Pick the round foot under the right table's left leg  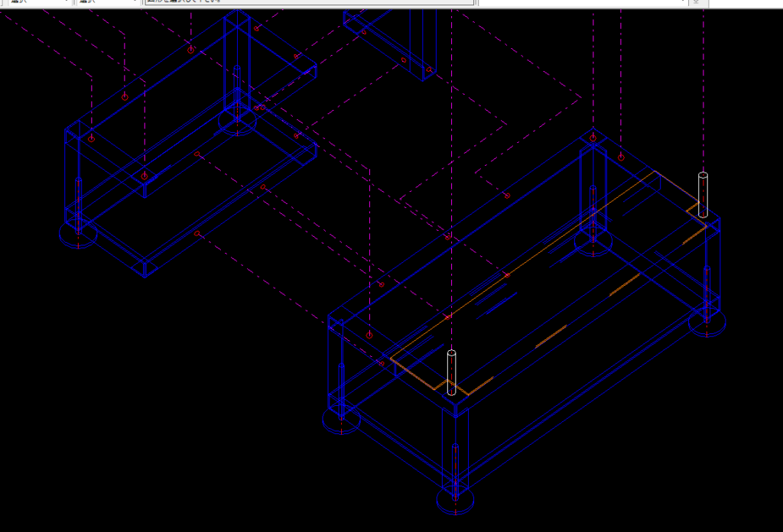pyautogui.click(x=341, y=421)
